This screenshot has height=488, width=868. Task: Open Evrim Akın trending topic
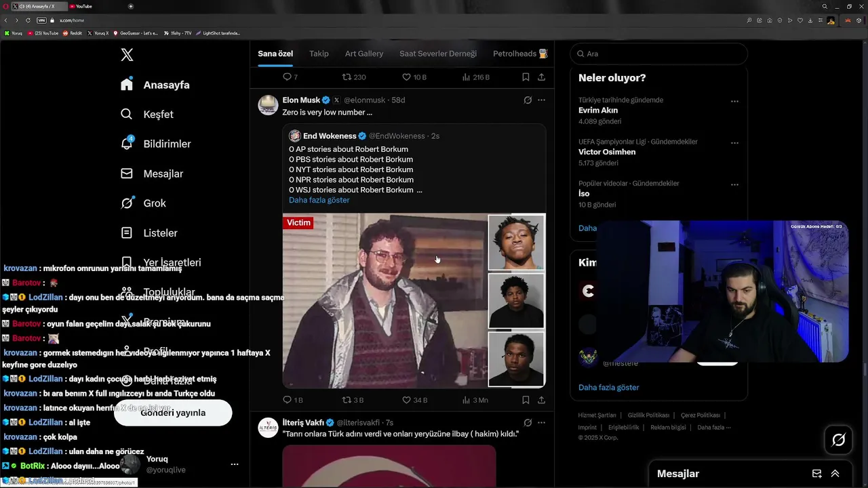[x=598, y=110]
